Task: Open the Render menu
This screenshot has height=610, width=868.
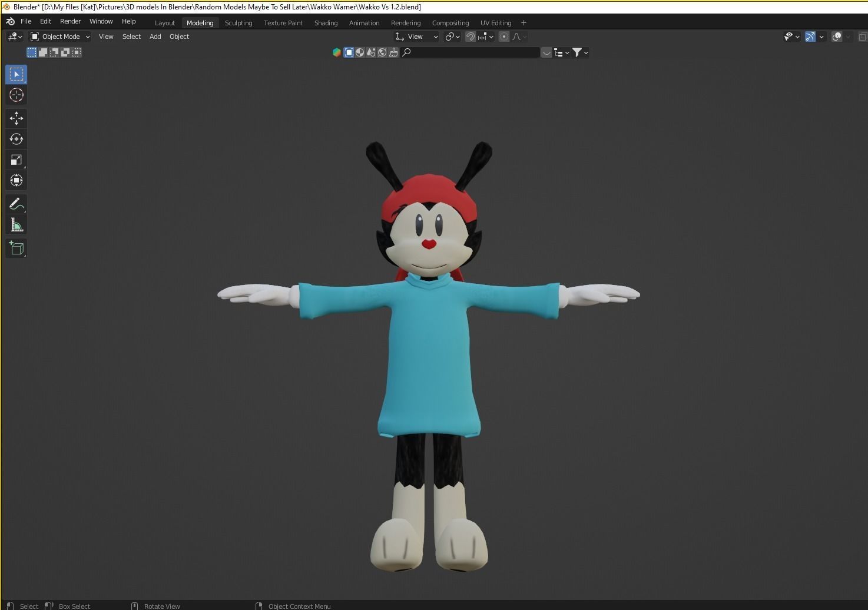Action: [x=70, y=21]
